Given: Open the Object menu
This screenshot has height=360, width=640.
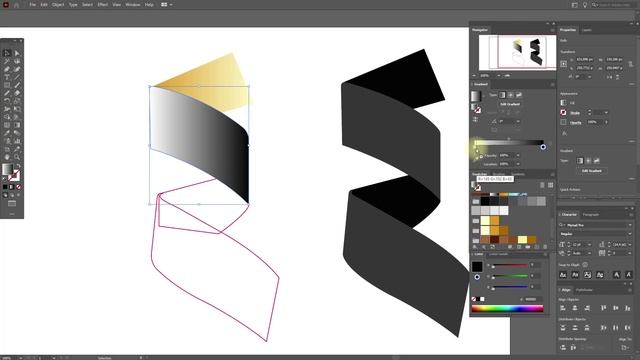Looking at the screenshot, I should click(x=58, y=4).
